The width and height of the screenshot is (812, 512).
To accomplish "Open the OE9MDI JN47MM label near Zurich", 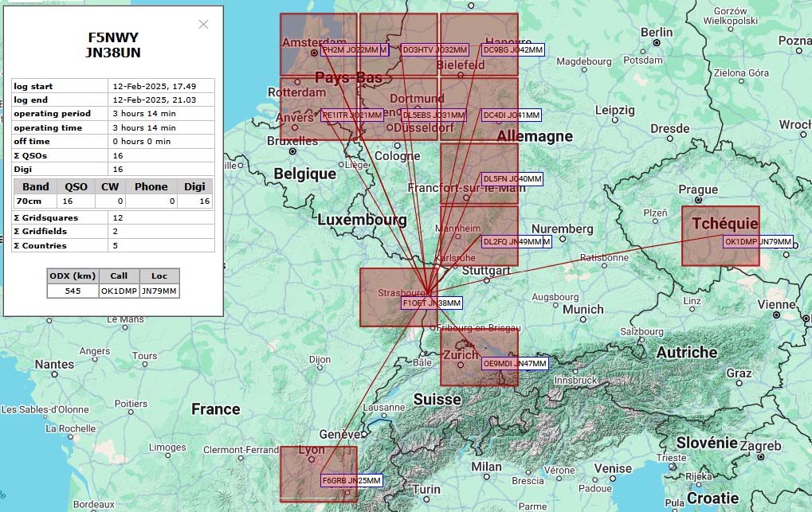I will (x=515, y=364).
